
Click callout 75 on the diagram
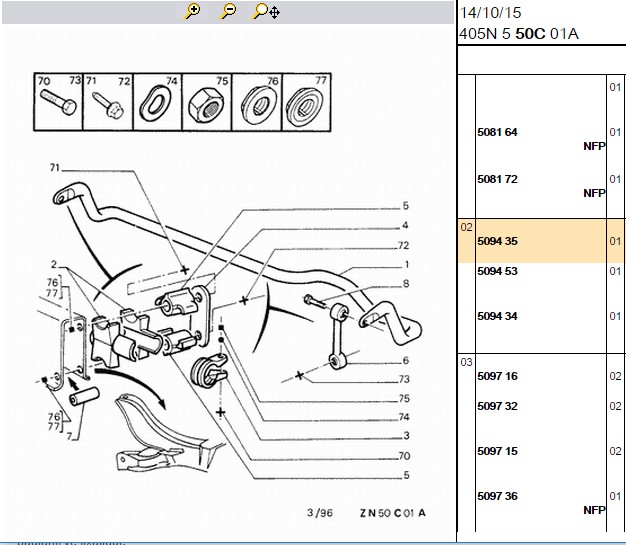click(x=404, y=398)
